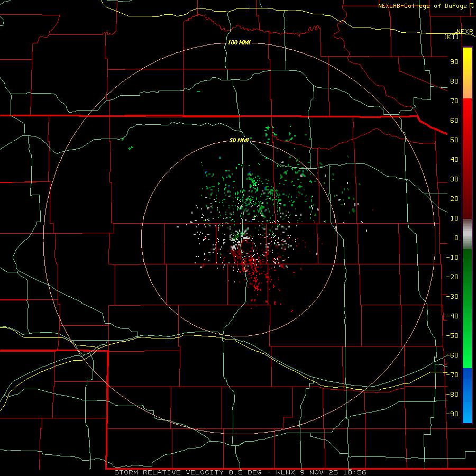Click the NEXR label above the legend
The image size is (476, 476).
point(465,32)
